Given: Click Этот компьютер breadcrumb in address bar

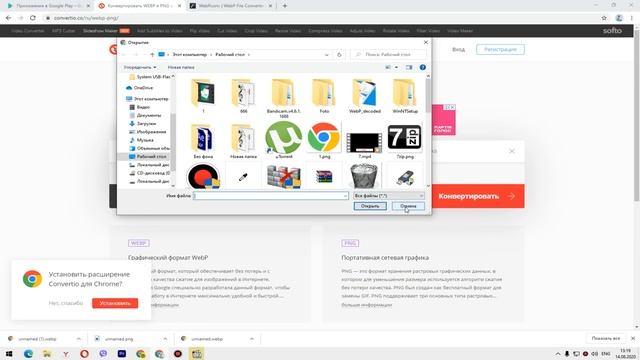Looking at the screenshot, I should pos(189,55).
